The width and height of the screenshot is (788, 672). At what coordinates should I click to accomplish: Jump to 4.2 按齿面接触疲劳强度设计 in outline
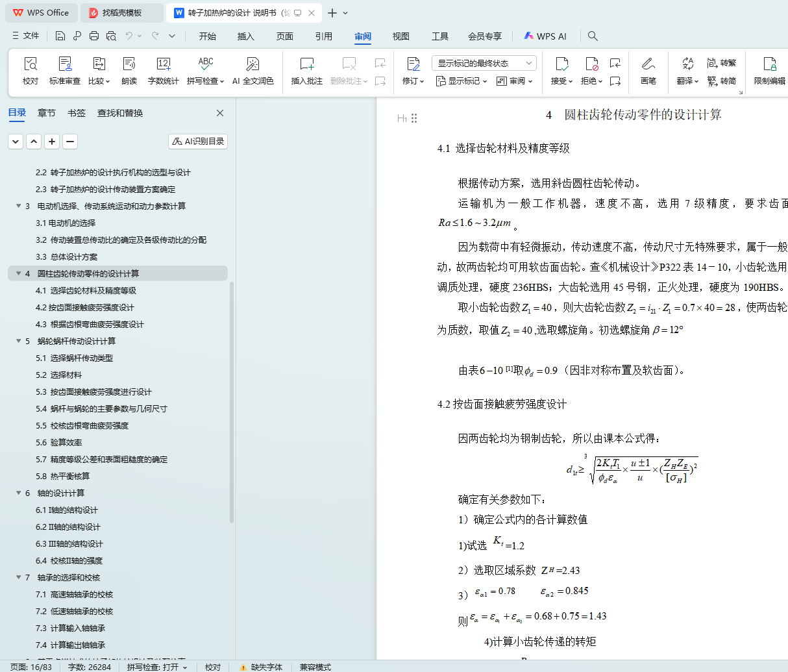[x=85, y=307]
